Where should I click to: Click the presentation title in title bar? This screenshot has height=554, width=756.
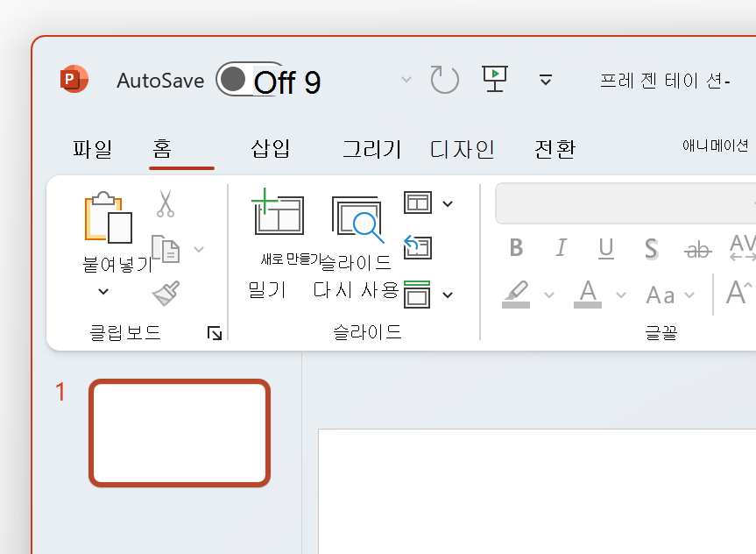click(x=666, y=81)
